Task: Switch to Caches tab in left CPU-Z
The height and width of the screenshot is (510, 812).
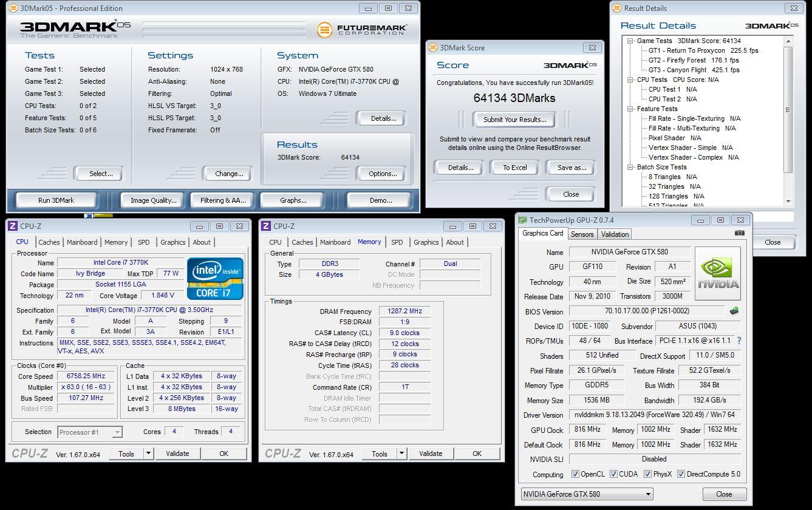Action: [x=49, y=242]
